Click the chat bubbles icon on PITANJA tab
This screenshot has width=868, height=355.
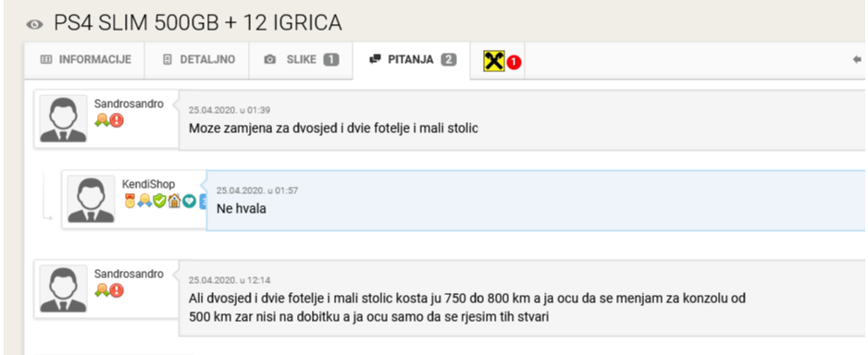click(375, 59)
